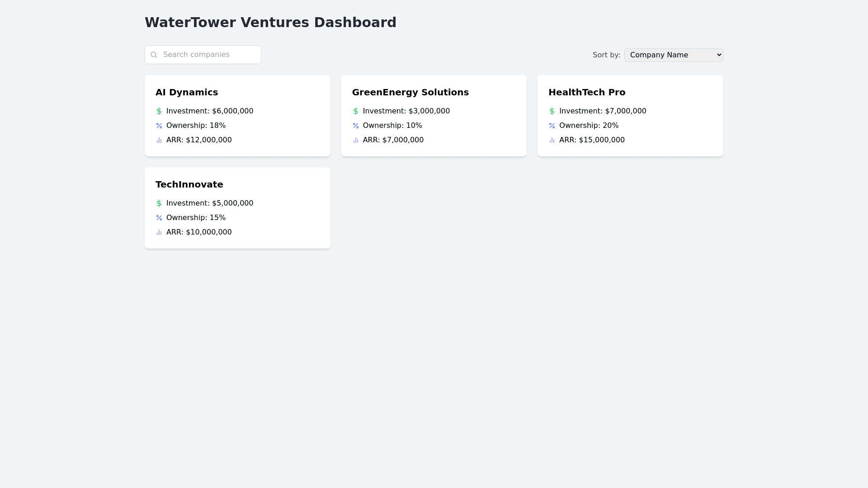
Task: Select the AI Dynamics card title
Action: pos(187,92)
